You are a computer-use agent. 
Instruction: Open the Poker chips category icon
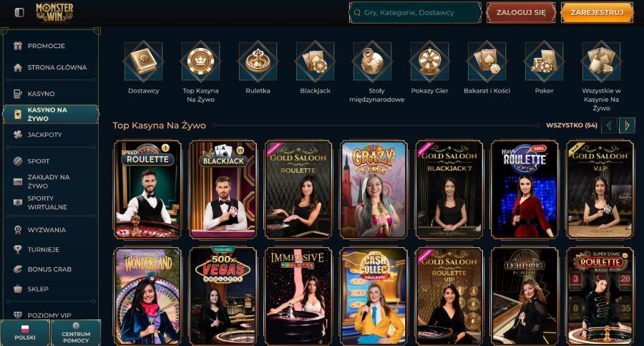click(x=545, y=62)
